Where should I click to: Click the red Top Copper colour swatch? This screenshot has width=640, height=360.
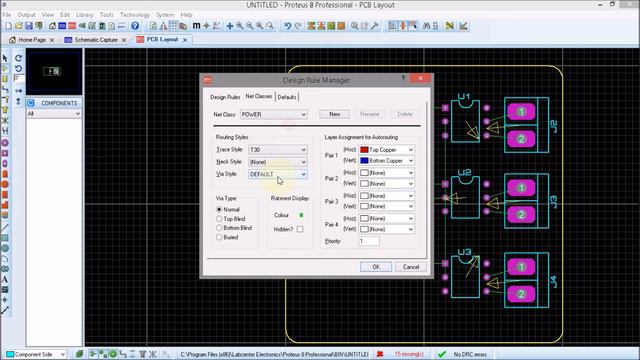point(364,150)
